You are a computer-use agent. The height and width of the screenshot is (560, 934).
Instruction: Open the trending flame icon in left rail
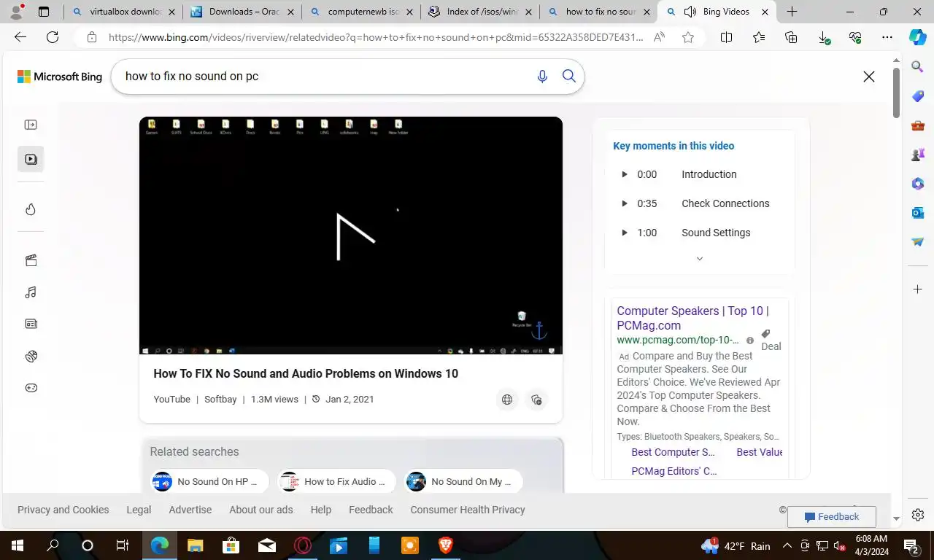coord(31,210)
